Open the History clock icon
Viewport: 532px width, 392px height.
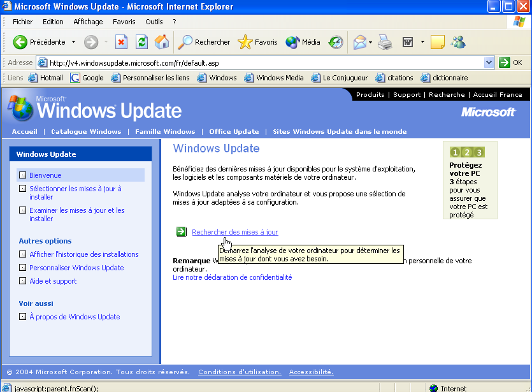tap(336, 42)
